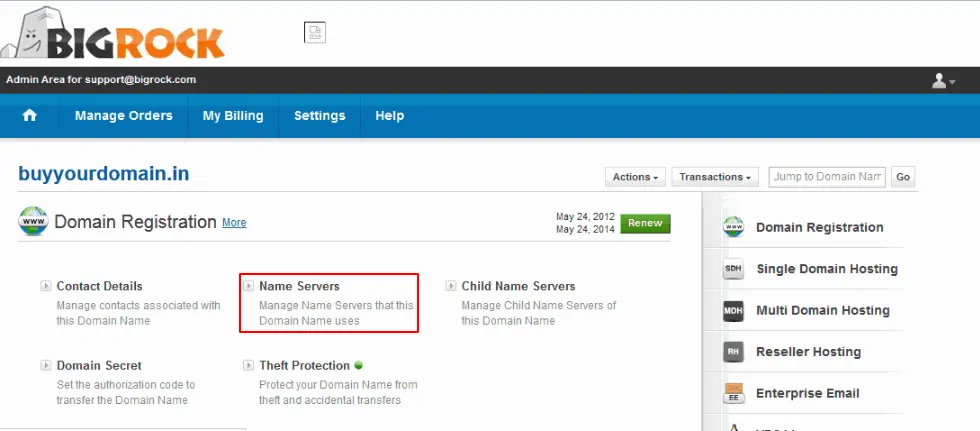This screenshot has height=431, width=980.
Task: Click 'Set the authorization code to' description
Action: tap(126, 385)
